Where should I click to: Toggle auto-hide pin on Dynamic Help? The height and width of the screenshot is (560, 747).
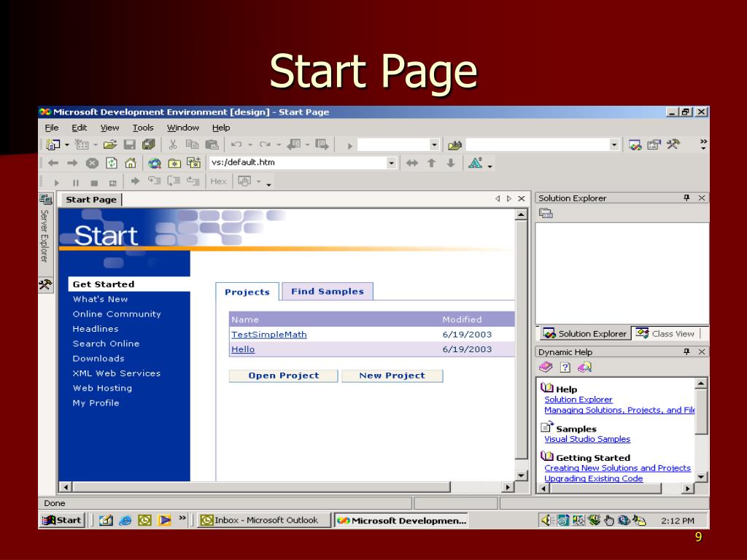coord(686,351)
